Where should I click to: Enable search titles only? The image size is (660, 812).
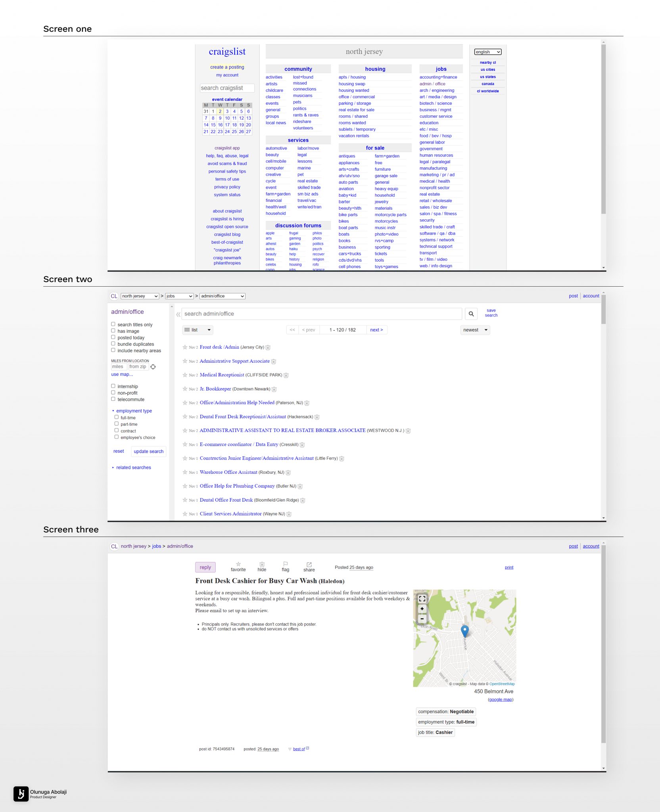(x=113, y=324)
